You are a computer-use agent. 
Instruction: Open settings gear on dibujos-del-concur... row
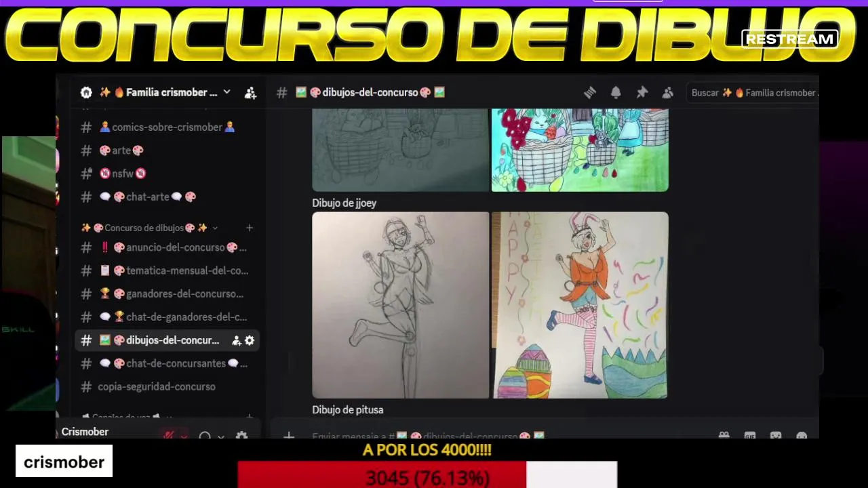click(250, 340)
